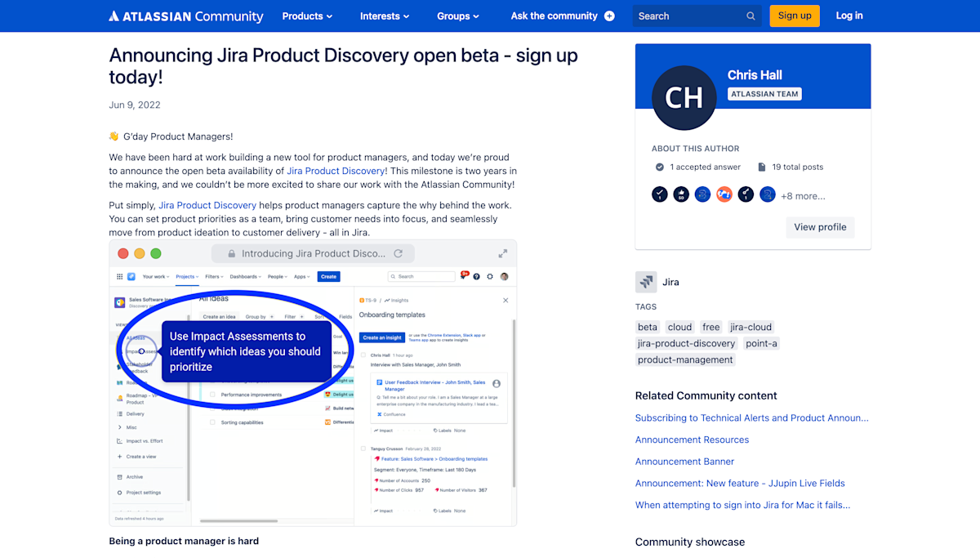This screenshot has height=558, width=980.
Task: Open Filters dropdown in demo nav
Action: (x=215, y=276)
